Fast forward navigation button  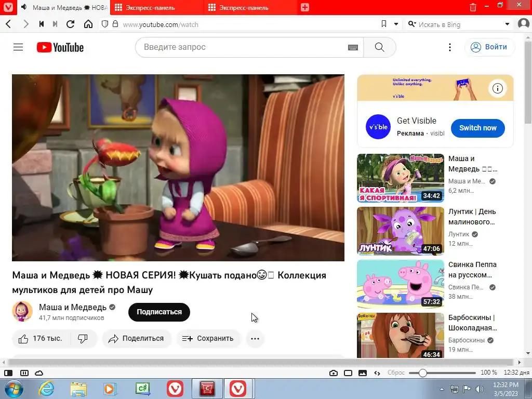point(55,24)
